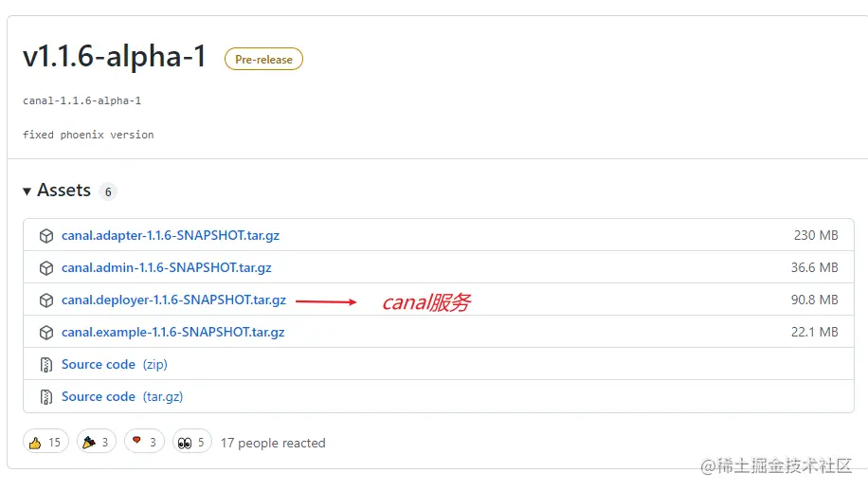The width and height of the screenshot is (868, 491).
Task: Click package icon beside canal.deployer file
Action: click(46, 300)
